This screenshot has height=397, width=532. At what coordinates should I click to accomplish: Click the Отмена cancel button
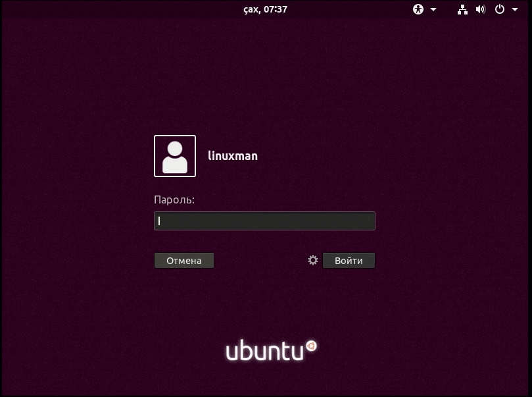pos(184,261)
